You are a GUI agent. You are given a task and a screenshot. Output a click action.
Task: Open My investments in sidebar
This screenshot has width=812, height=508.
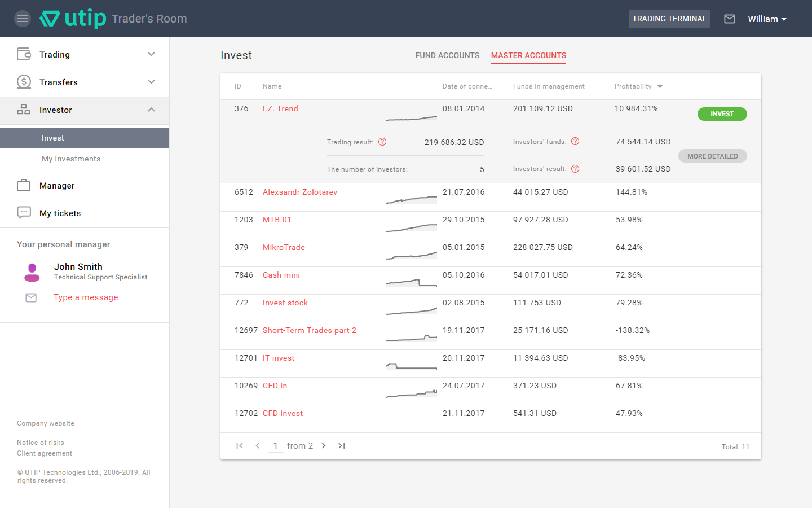pos(71,159)
